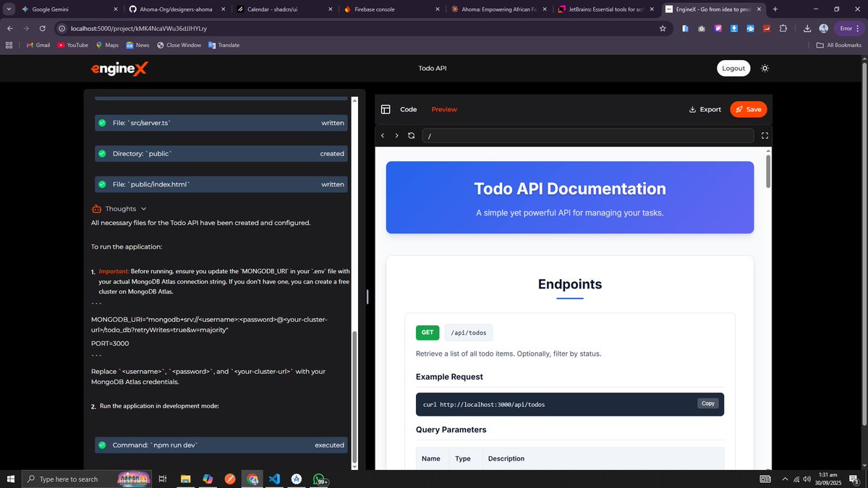Toggle the light/dark theme sun icon
This screenshot has width=868, height=488.
(x=765, y=68)
